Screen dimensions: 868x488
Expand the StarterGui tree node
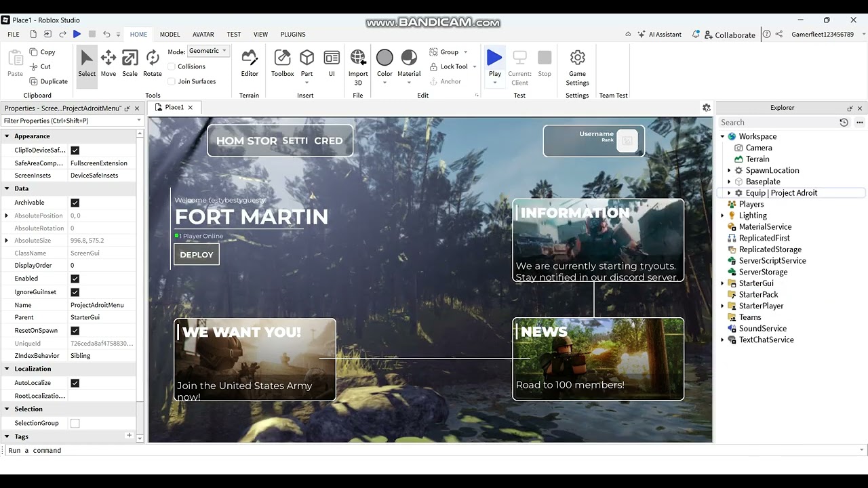(x=723, y=283)
